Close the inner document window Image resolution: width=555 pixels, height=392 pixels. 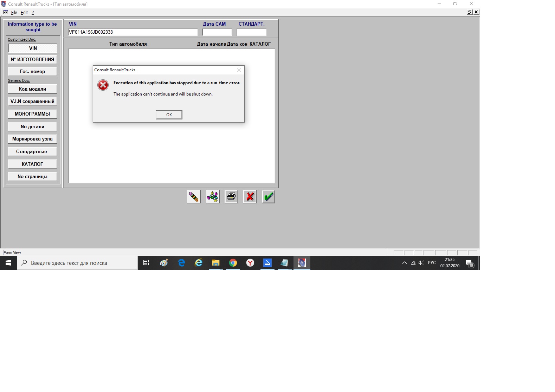point(476,12)
